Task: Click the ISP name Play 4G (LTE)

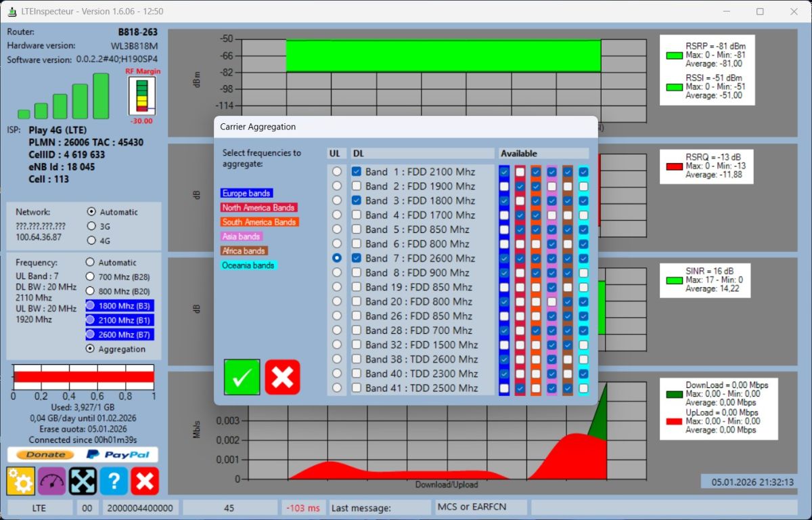Action: click(x=58, y=130)
